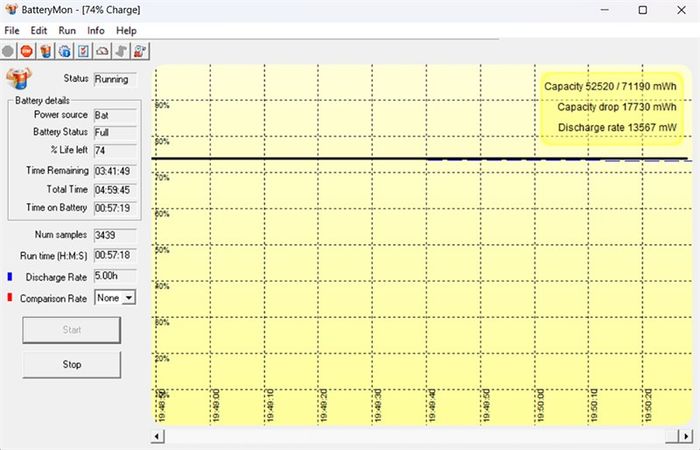Click the BatteryMon logo beside Status
700x450 pixels.
[20, 79]
